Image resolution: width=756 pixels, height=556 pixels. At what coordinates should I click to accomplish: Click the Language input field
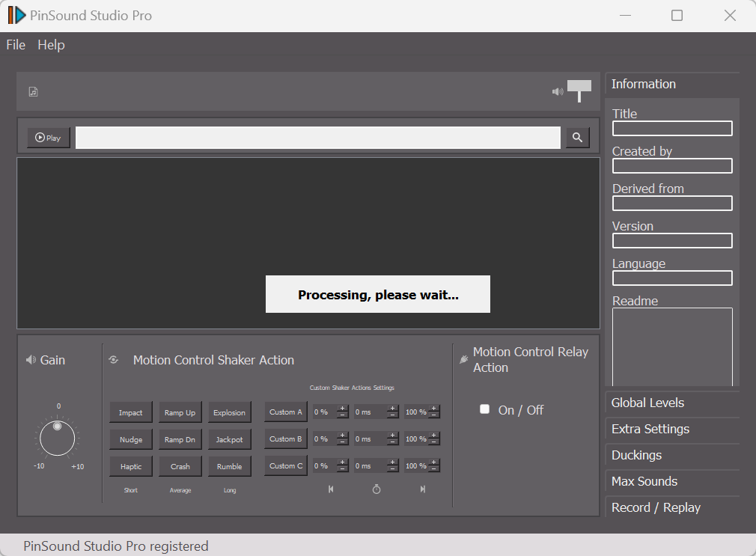pos(672,278)
